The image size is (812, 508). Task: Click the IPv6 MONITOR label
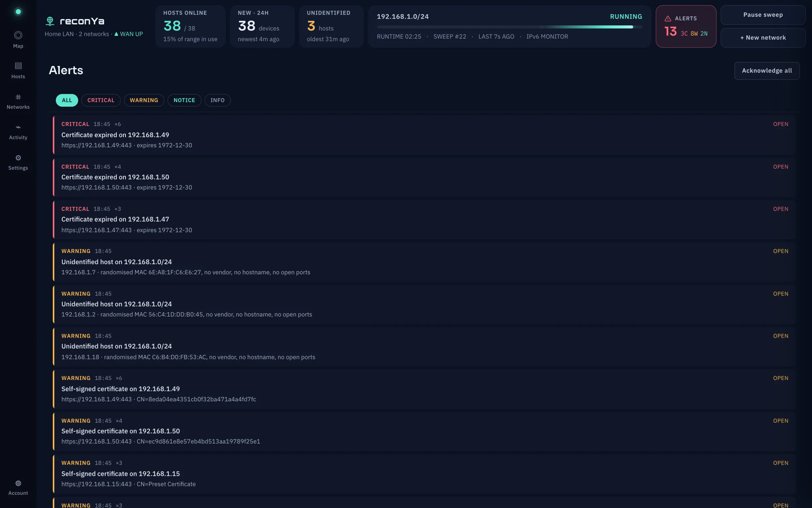[x=547, y=37]
